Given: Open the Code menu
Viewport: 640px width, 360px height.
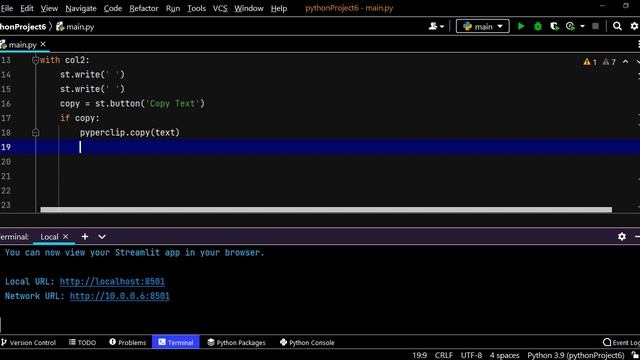Looking at the screenshot, I should [x=113, y=8].
